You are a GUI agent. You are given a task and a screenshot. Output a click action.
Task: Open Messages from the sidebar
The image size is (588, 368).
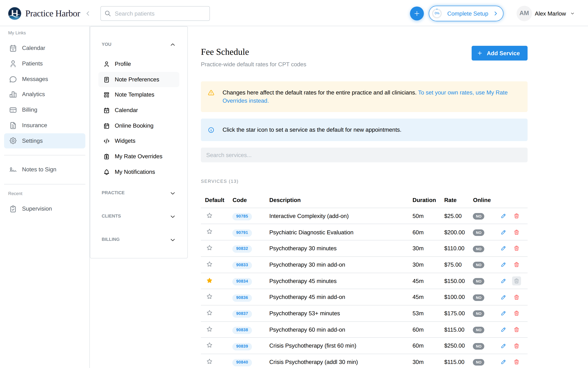click(x=45, y=79)
